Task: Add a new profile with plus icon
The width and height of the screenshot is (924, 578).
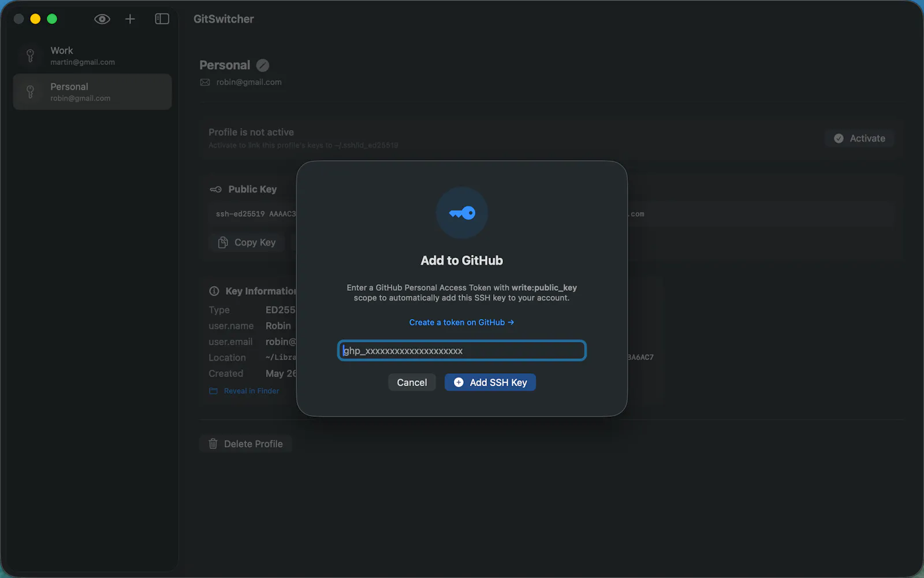Action: (x=130, y=19)
